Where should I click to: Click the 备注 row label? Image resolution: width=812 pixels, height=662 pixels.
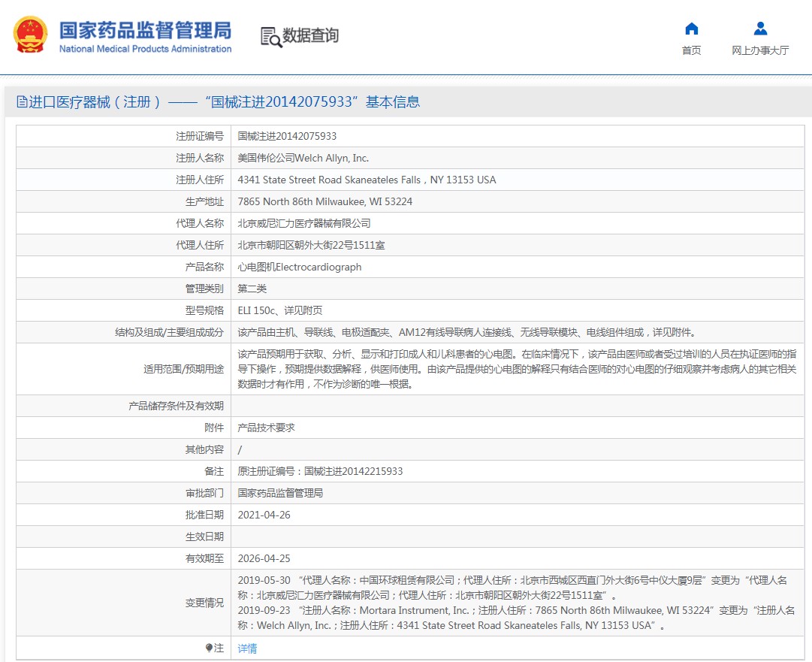click(x=214, y=471)
